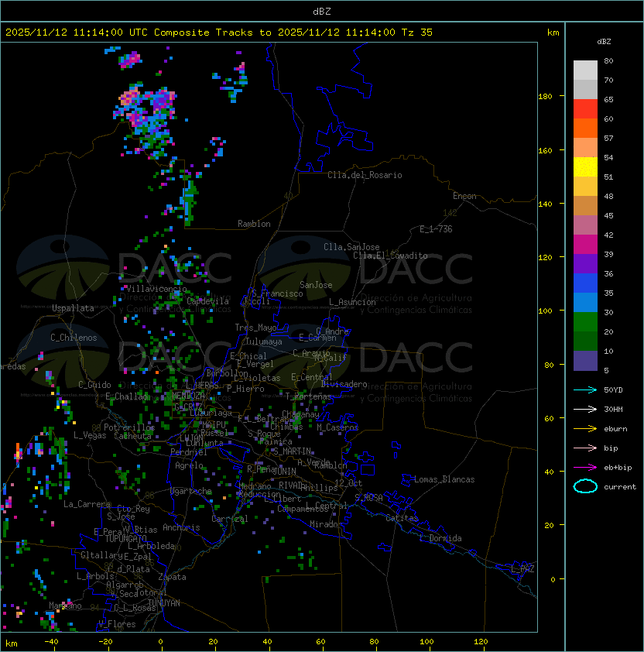Select the light blue swatch above 30 label
Image resolution: width=644 pixels, height=652 pixels.
[585, 302]
